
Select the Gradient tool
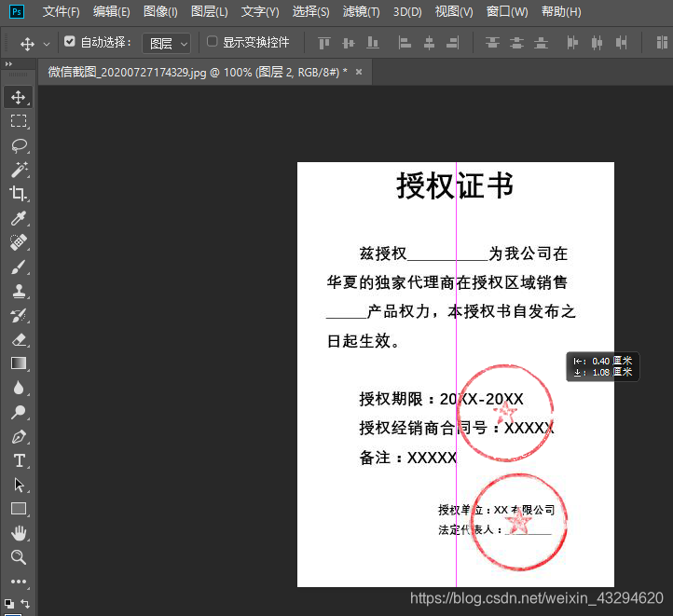tap(19, 363)
